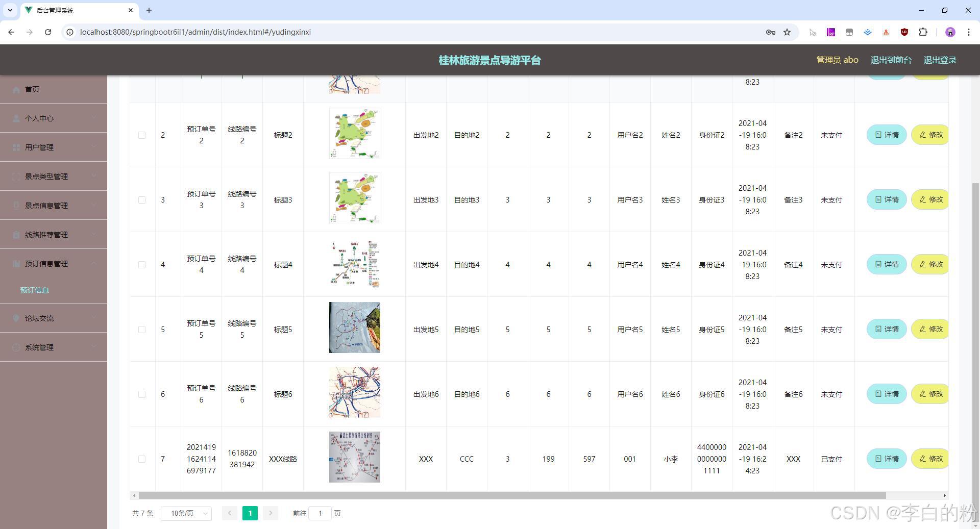Screen dimensions: 980x529
Task: Open 详情 for row 6 标题6
Action: [x=887, y=394]
